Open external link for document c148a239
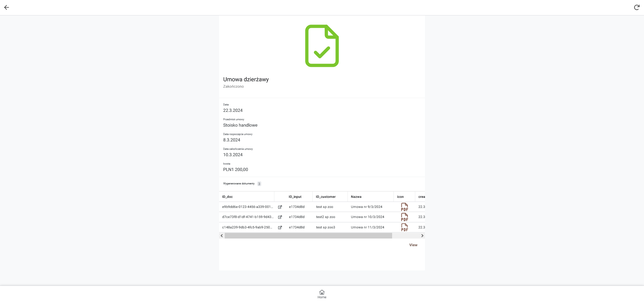The width and height of the screenshot is (644, 302). tap(280, 227)
